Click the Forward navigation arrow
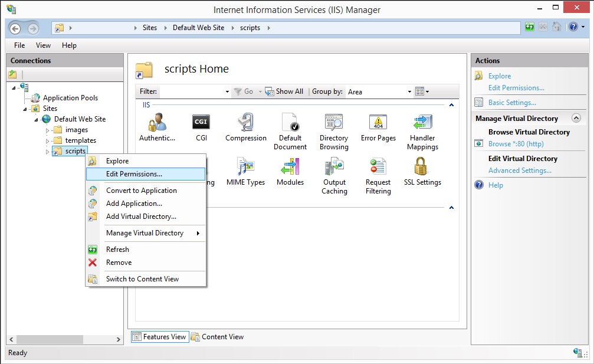Image resolution: width=594 pixels, height=364 pixels. 33,28
